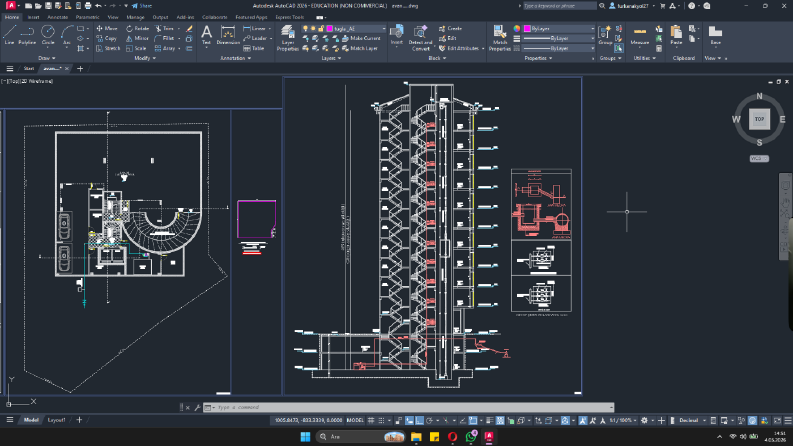Click the magenta layer color swatch
Screen dimensions: 793x446
click(330, 29)
